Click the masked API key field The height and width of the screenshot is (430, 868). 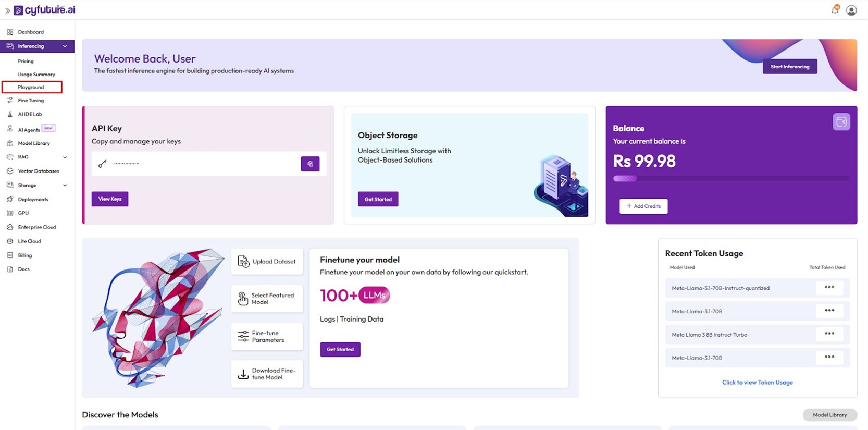coord(198,164)
